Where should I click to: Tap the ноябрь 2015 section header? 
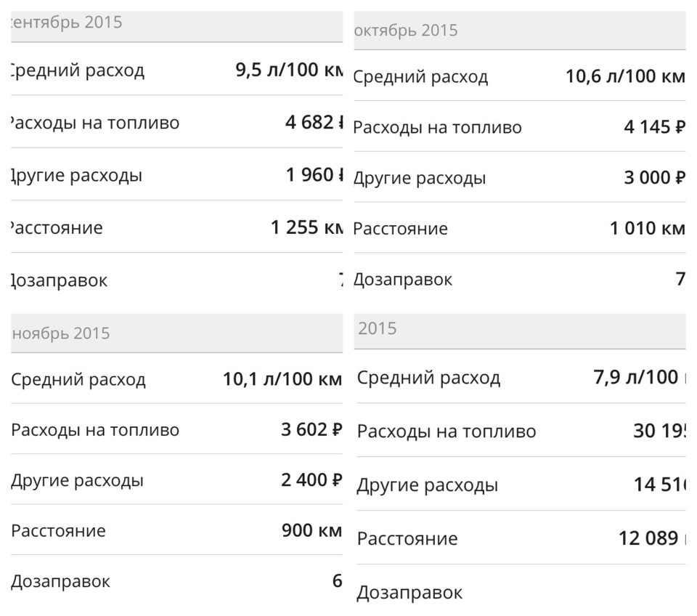[176, 333]
